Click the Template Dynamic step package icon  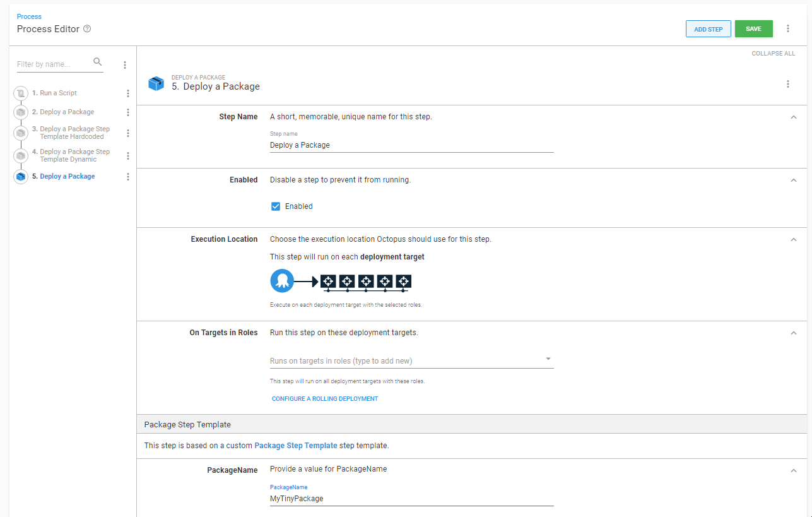click(21, 156)
